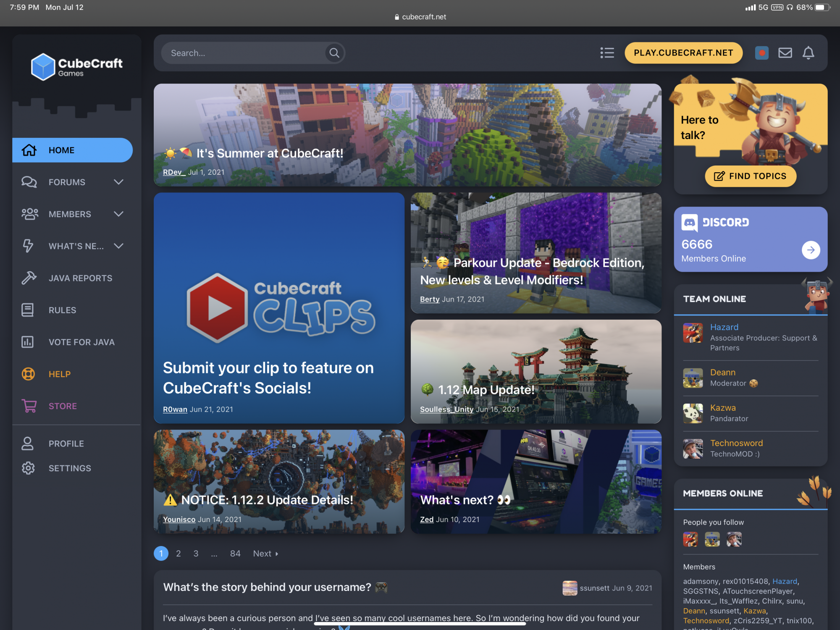Open the inbox envelope icon
This screenshot has height=630, width=840.
785,53
